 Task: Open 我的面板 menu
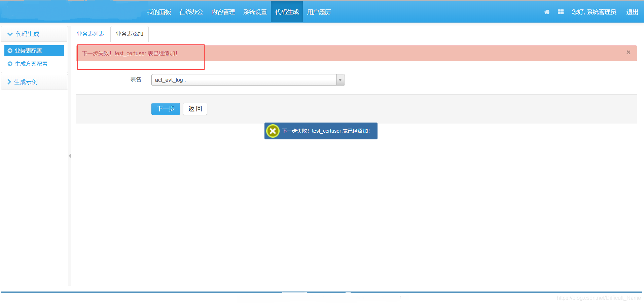tap(159, 12)
